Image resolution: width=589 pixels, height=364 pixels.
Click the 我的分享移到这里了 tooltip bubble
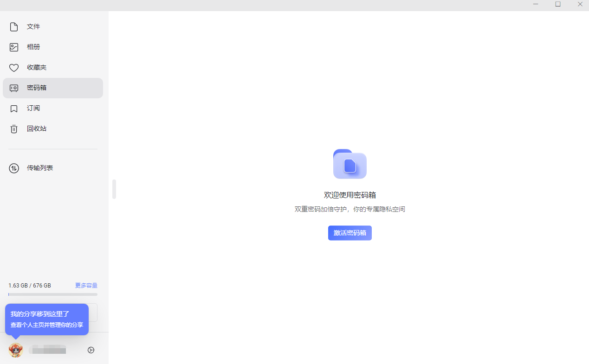coord(47,319)
